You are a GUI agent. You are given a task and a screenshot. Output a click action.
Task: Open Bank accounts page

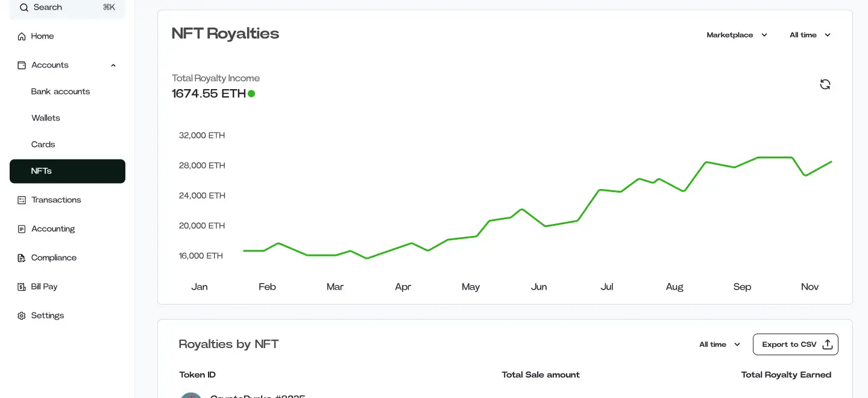[x=60, y=92]
